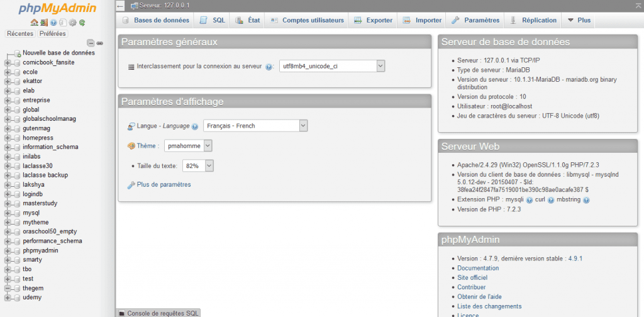The height and width of the screenshot is (317, 644).
Task: Open the Thème link
Action: coord(145,146)
